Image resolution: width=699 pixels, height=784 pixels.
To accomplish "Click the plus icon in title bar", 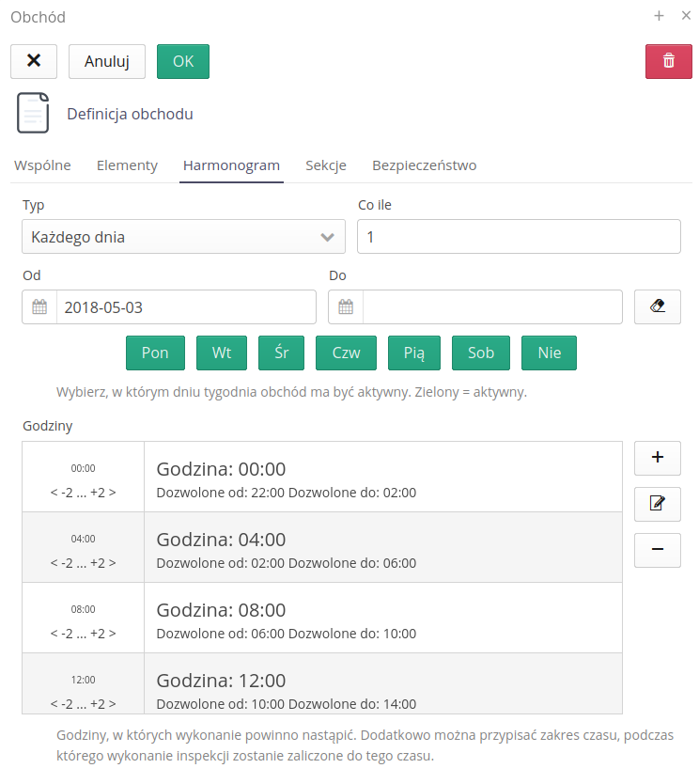I will point(659,16).
